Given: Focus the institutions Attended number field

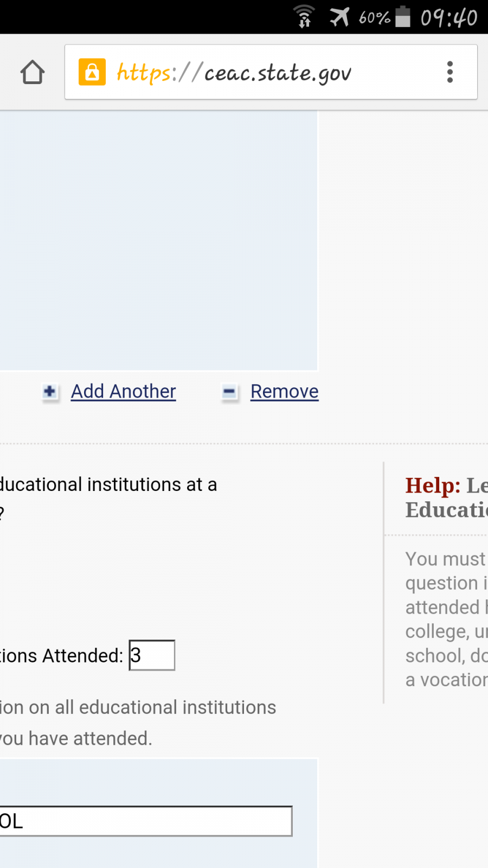Looking at the screenshot, I should (x=152, y=655).
